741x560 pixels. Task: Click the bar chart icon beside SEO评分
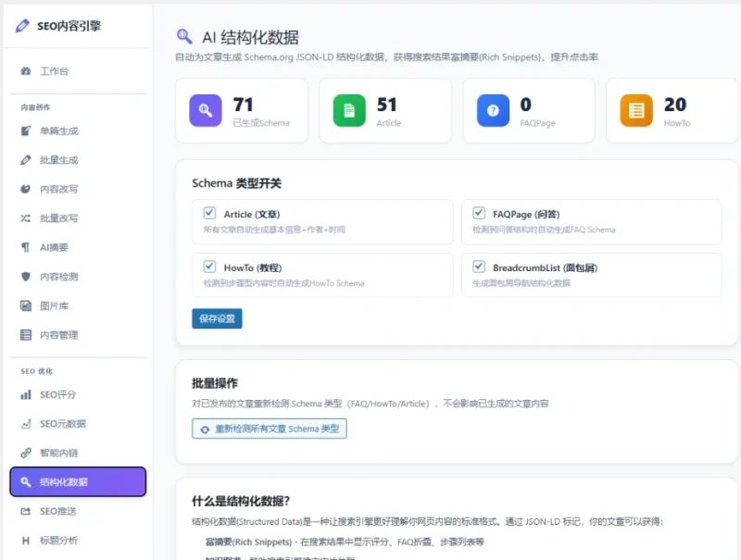point(26,394)
